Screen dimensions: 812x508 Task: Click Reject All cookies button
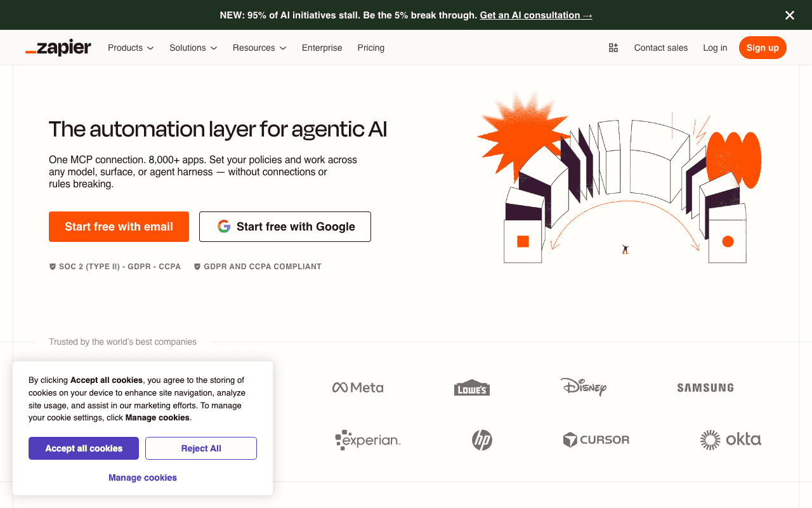tap(201, 448)
